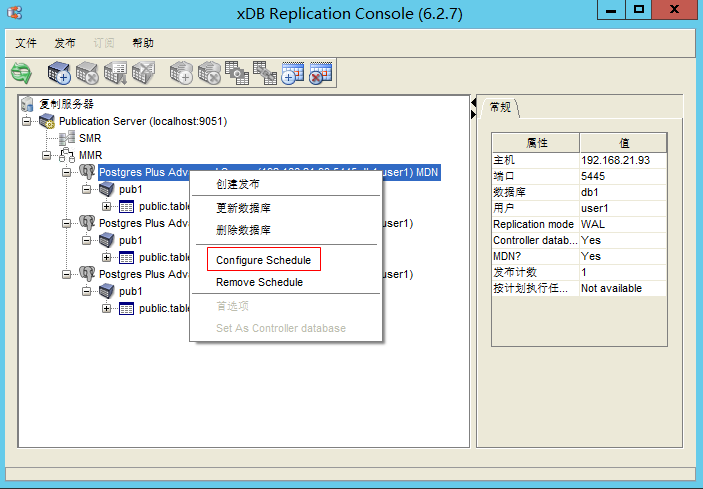The image size is (703, 489).
Task: Collapse the third pub1 publication node
Action: 87,291
